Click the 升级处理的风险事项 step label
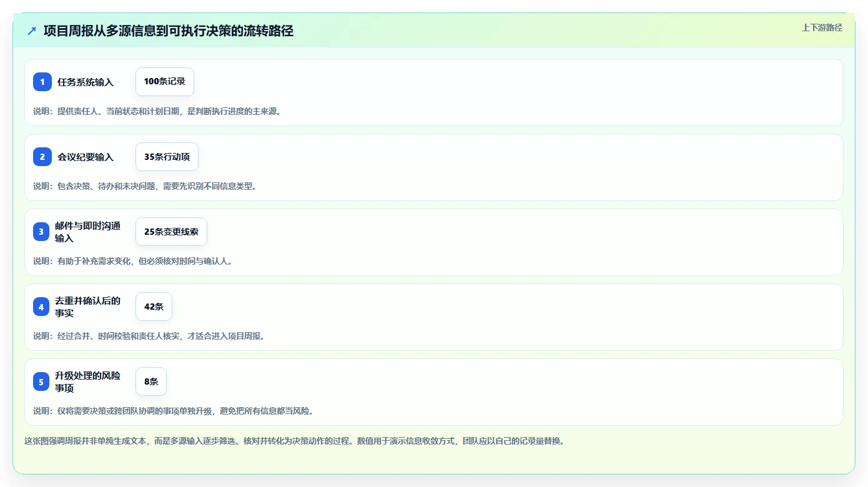Viewport: 868px width, 487px height. 87,381
